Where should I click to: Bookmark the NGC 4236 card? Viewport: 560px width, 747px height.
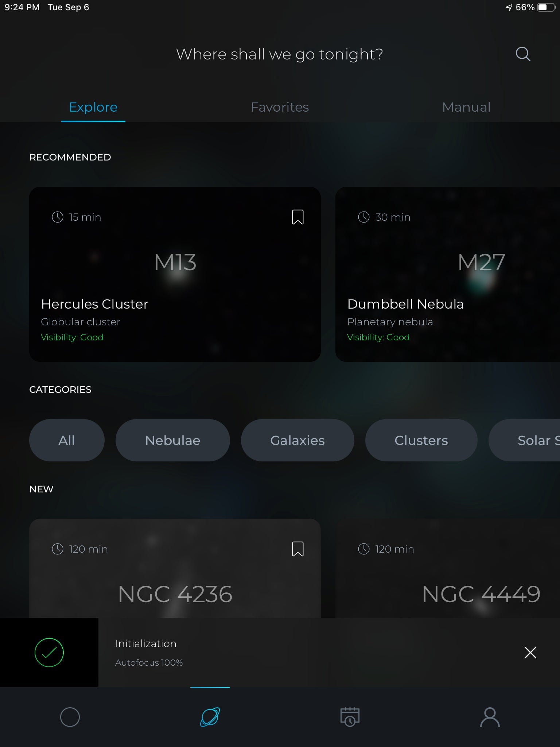point(298,549)
